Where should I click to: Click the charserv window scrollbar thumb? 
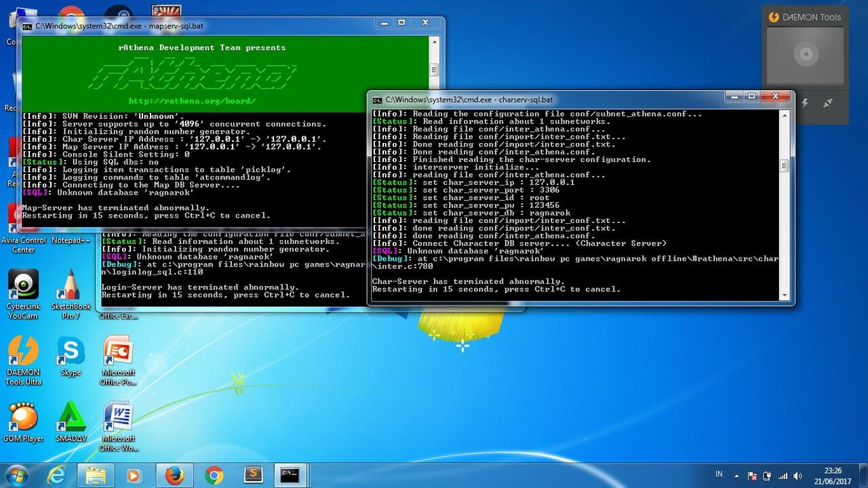pos(784,165)
